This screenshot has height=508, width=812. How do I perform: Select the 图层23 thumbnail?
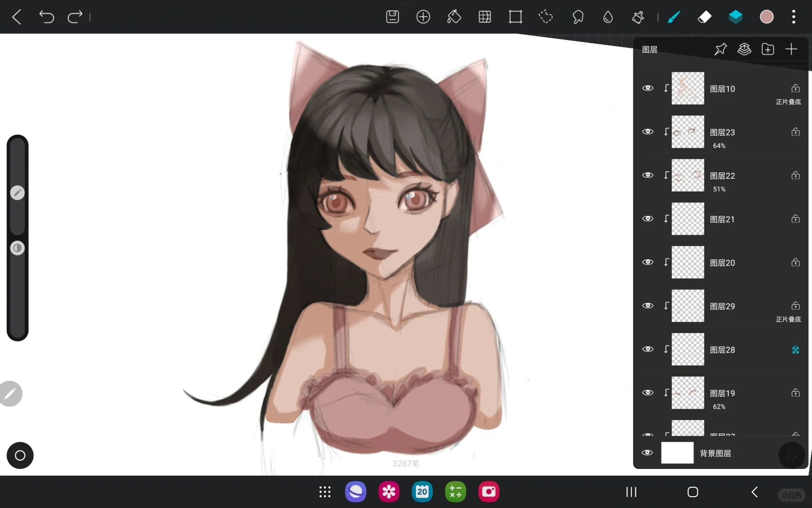tap(688, 132)
